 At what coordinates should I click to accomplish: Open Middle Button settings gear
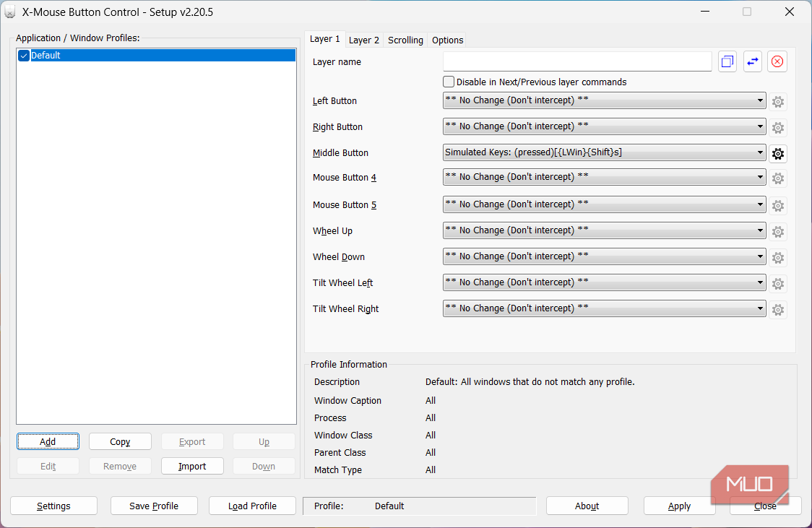pyautogui.click(x=778, y=153)
